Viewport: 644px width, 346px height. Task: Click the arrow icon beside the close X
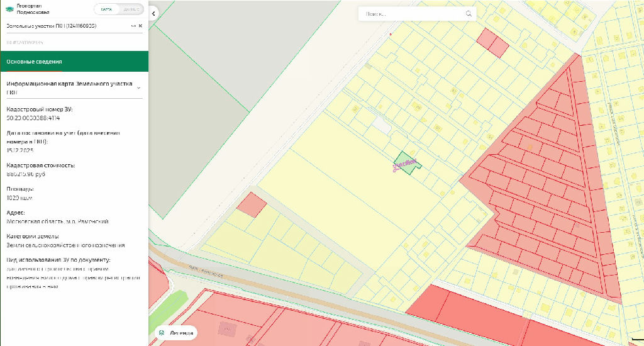(133, 26)
